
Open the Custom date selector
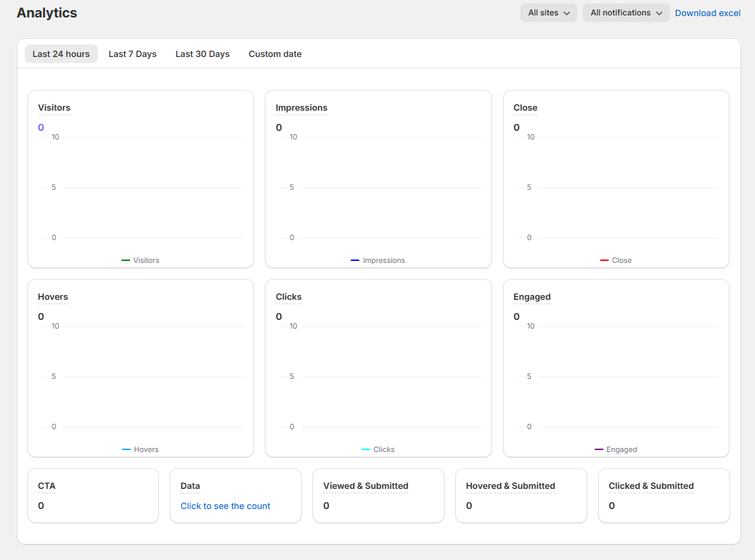point(275,54)
